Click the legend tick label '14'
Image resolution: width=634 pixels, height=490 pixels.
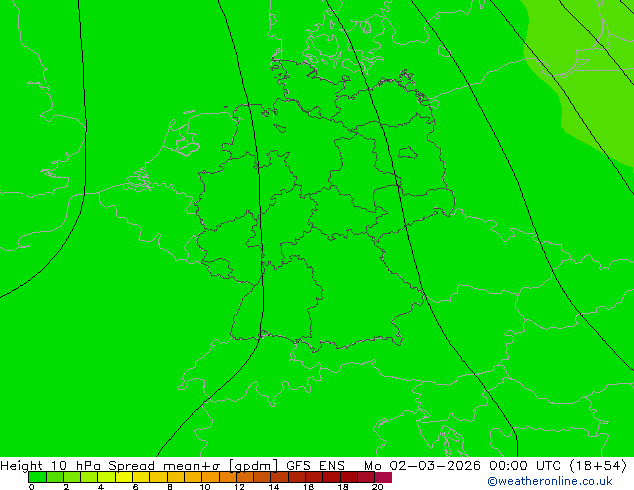pyautogui.click(x=274, y=487)
